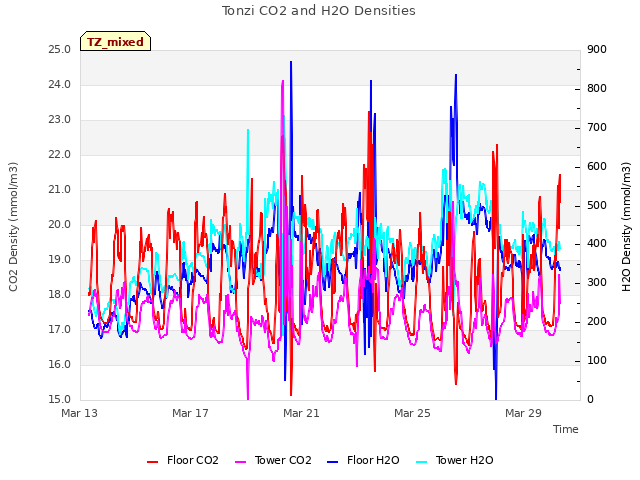Click the 100 right axis value
The height and width of the screenshot is (480, 640).
[x=597, y=360]
